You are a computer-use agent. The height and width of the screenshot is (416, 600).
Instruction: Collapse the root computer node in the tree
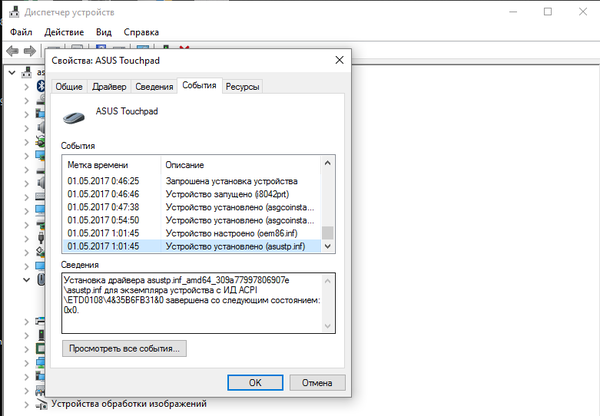click(x=11, y=72)
